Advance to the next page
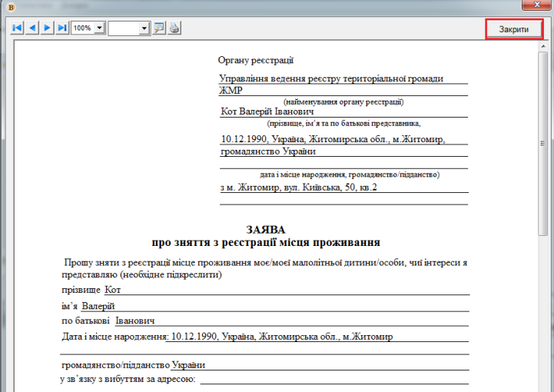Viewport: 554px width, 392px height. pos(47,28)
